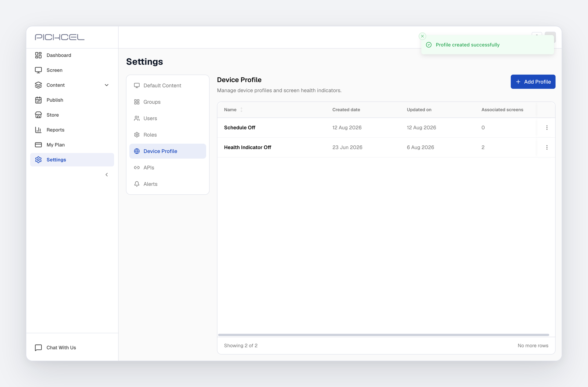This screenshot has height=387, width=588.
Task: Click the Users people icon
Action: [x=137, y=118]
